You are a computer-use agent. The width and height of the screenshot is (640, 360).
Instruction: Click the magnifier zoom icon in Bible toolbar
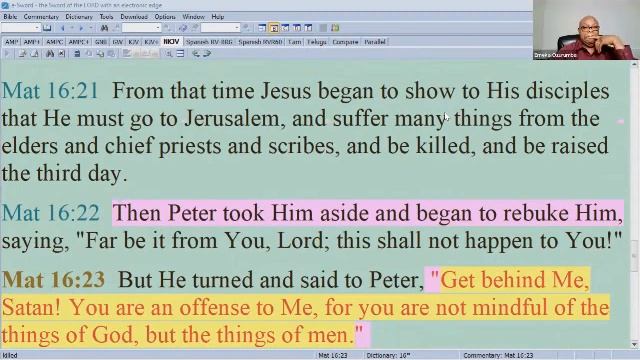point(169,53)
